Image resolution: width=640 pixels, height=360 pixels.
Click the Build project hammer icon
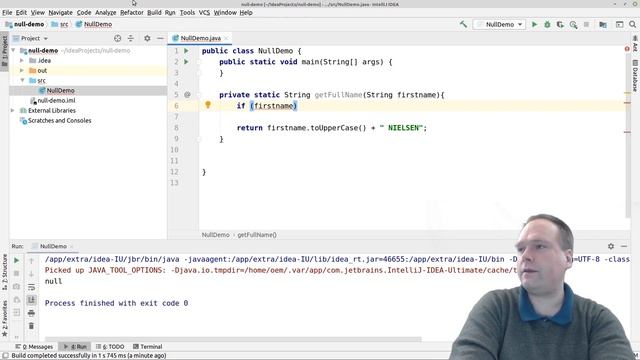(x=463, y=24)
